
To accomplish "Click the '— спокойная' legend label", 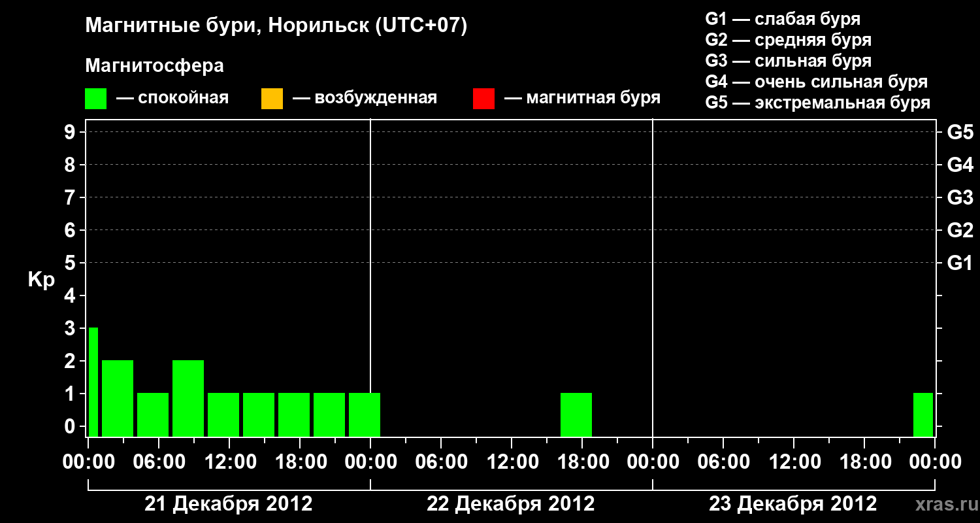I will [172, 98].
